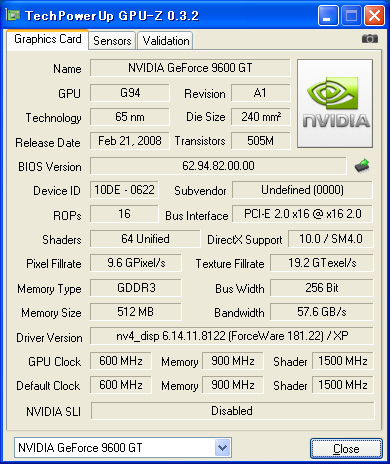Image resolution: width=390 pixels, height=464 pixels.
Task: Switch to the Sensors tab
Action: point(112,41)
